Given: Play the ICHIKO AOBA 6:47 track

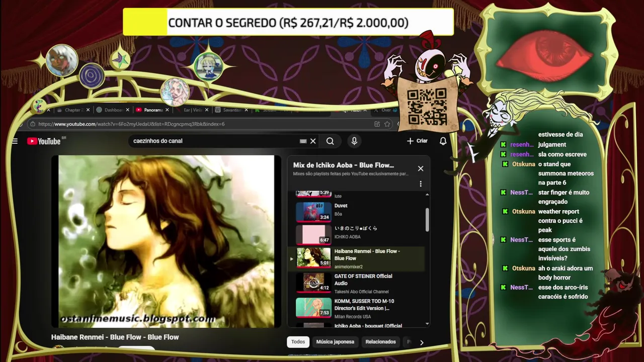Looking at the screenshot, I should [356, 234].
